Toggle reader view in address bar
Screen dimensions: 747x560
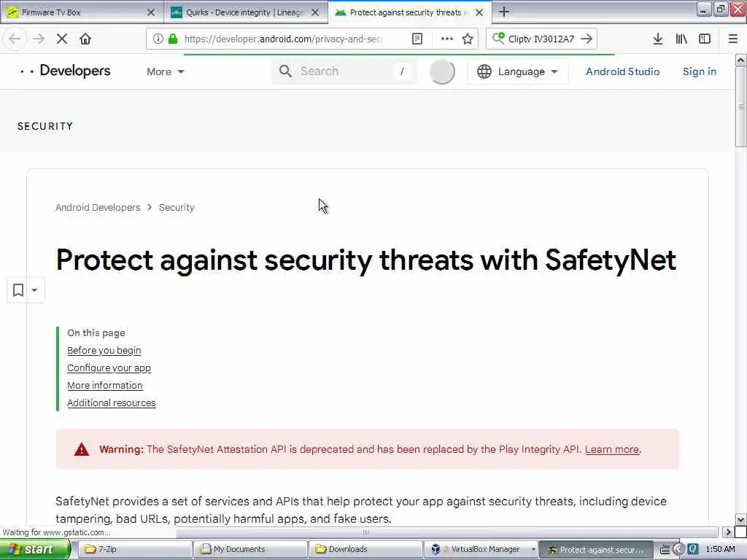(417, 39)
